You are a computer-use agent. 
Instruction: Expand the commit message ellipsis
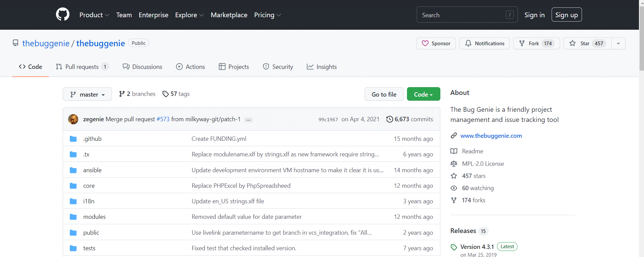click(x=248, y=120)
